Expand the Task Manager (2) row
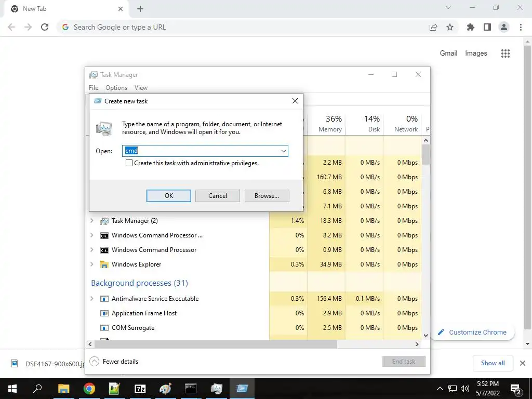 click(x=91, y=220)
